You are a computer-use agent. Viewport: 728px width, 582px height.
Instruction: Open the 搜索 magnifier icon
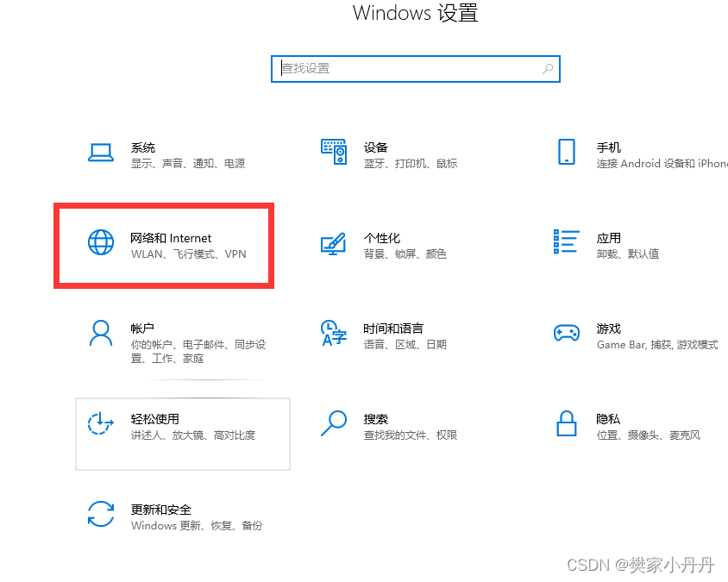pyautogui.click(x=334, y=423)
